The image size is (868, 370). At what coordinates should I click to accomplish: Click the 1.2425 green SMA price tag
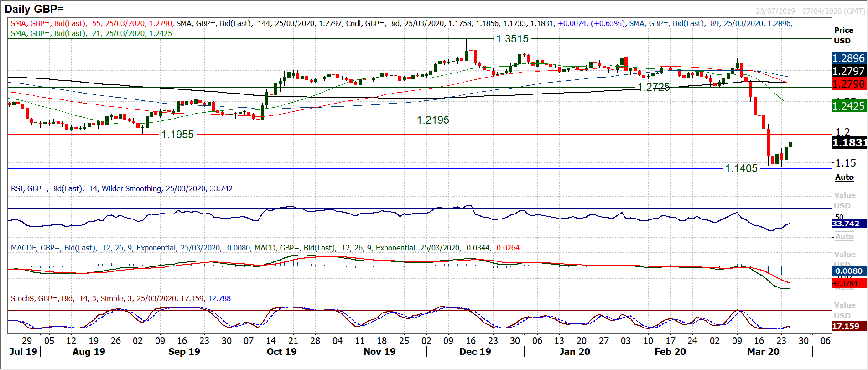tap(848, 106)
